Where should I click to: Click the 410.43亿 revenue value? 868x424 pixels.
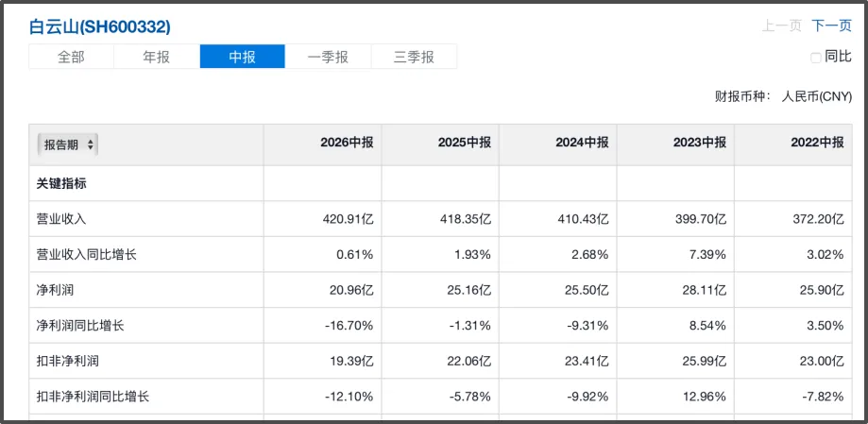pos(583,219)
